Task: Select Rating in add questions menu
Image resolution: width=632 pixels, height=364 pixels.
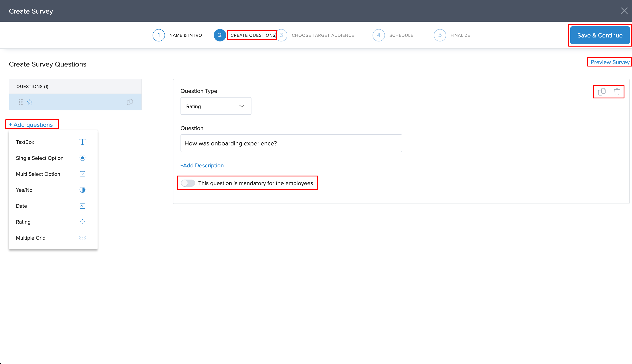Action: (23, 222)
